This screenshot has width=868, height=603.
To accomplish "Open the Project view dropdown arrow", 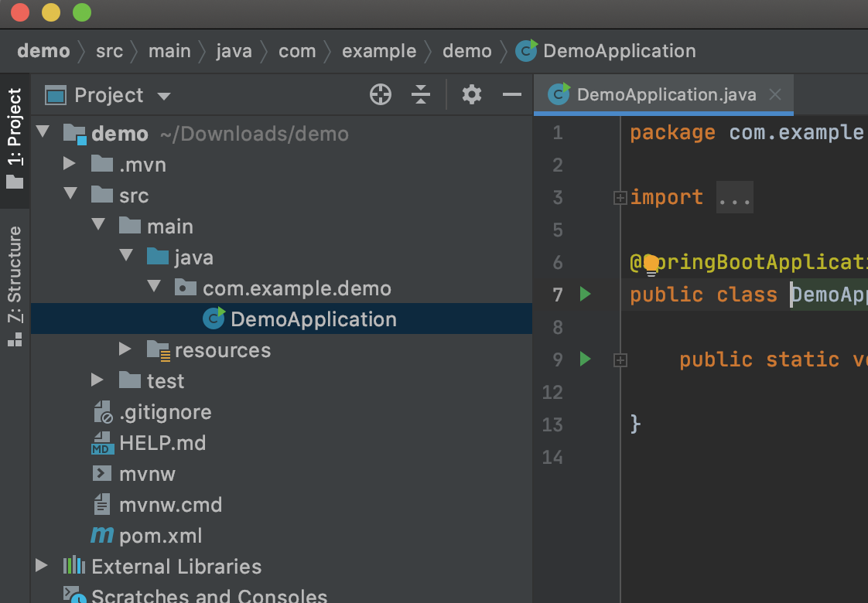I will point(164,97).
